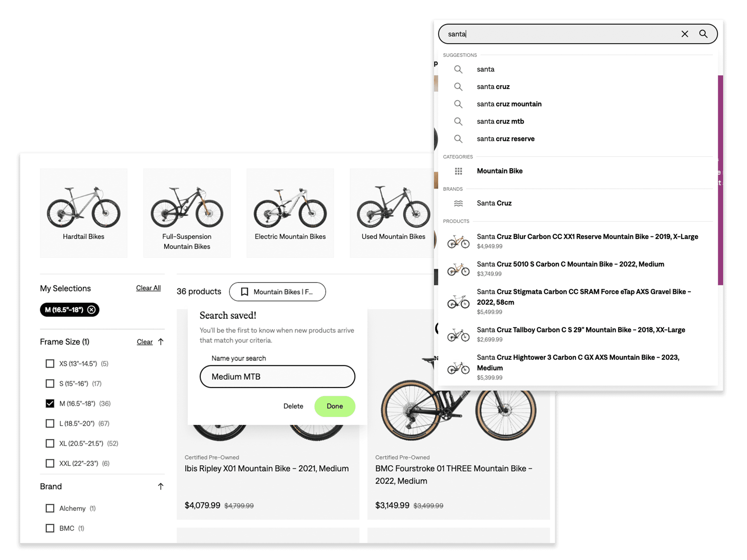Check the L (18.5"-20") frame size
Screen dimensions: 747x560
point(50,423)
